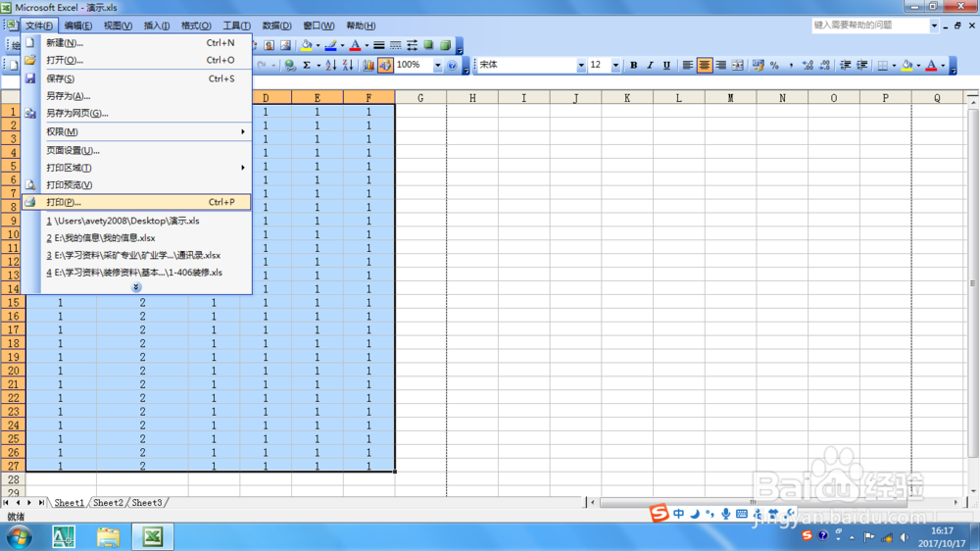Image resolution: width=980 pixels, height=551 pixels.
Task: Increase decimal places
Action: click(808, 65)
